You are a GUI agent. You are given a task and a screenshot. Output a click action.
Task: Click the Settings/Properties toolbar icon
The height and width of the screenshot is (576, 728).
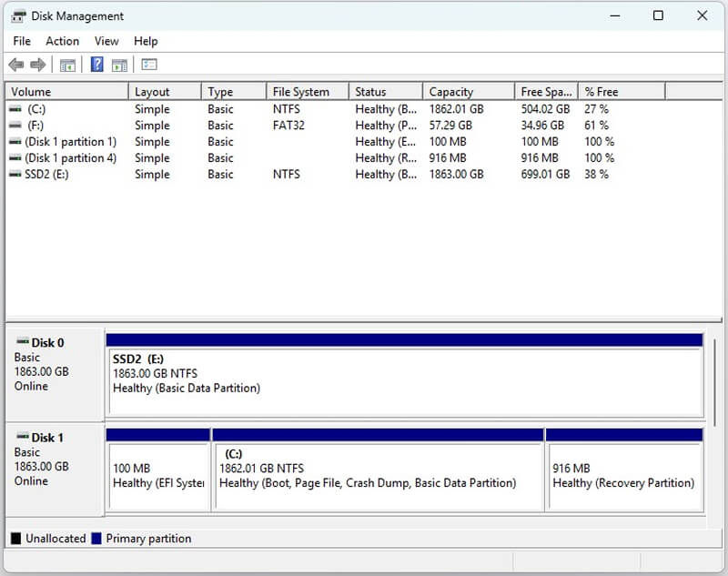click(x=149, y=64)
